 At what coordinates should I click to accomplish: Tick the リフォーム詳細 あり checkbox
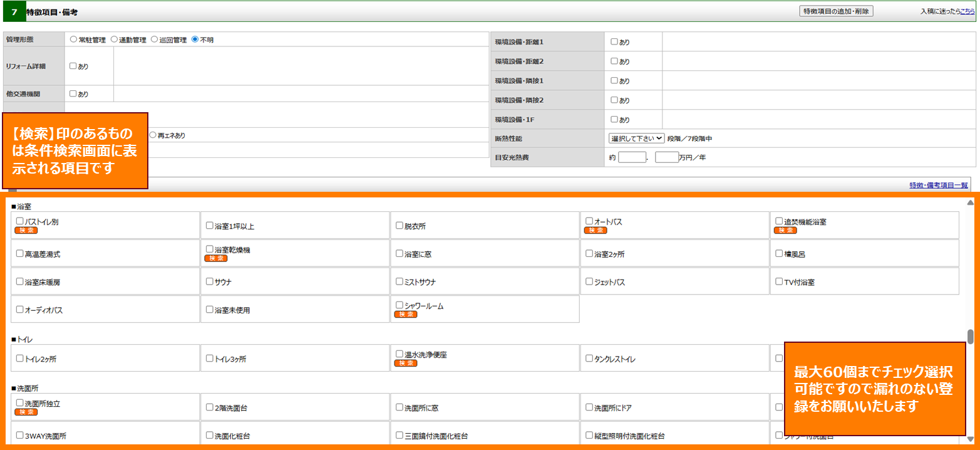click(73, 66)
